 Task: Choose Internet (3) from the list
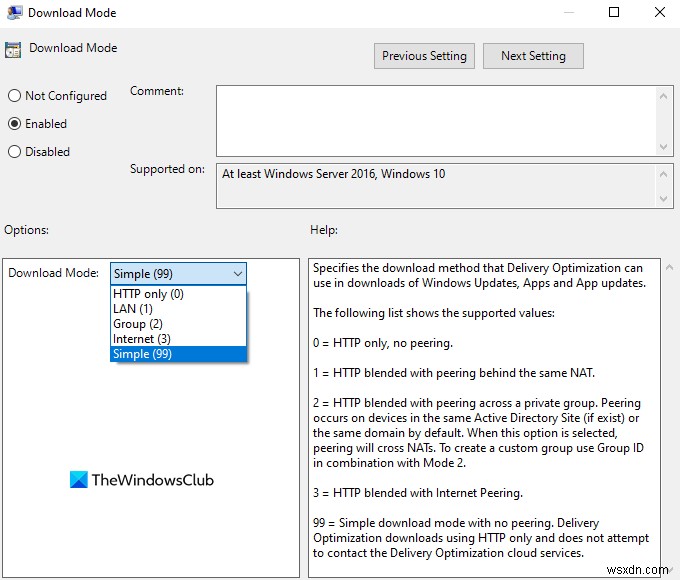tap(178, 339)
